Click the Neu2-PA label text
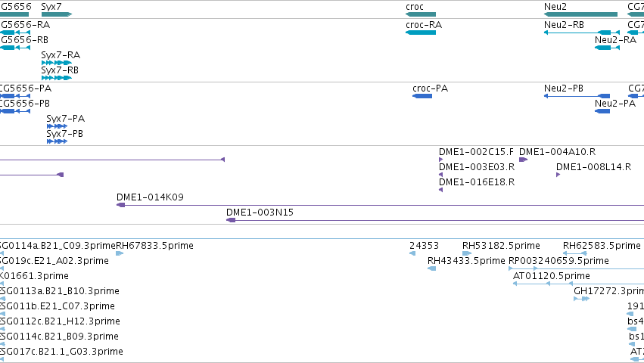The height and width of the screenshot is (363, 644). pyautogui.click(x=615, y=104)
